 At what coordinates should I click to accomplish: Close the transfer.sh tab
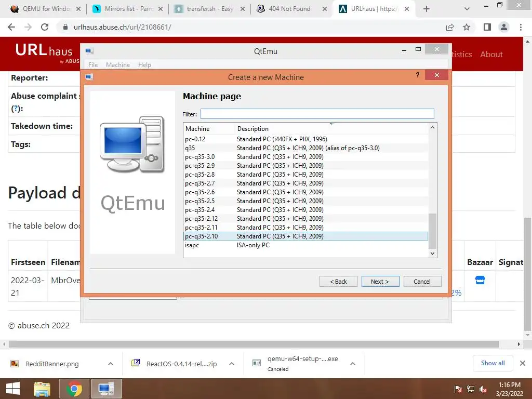click(x=243, y=9)
